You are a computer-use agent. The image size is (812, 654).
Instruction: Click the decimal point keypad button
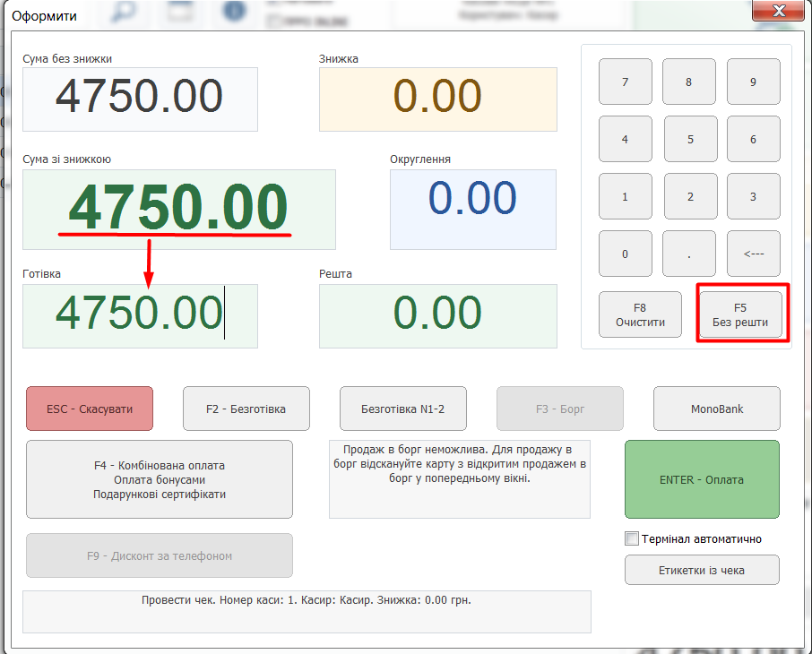688,254
